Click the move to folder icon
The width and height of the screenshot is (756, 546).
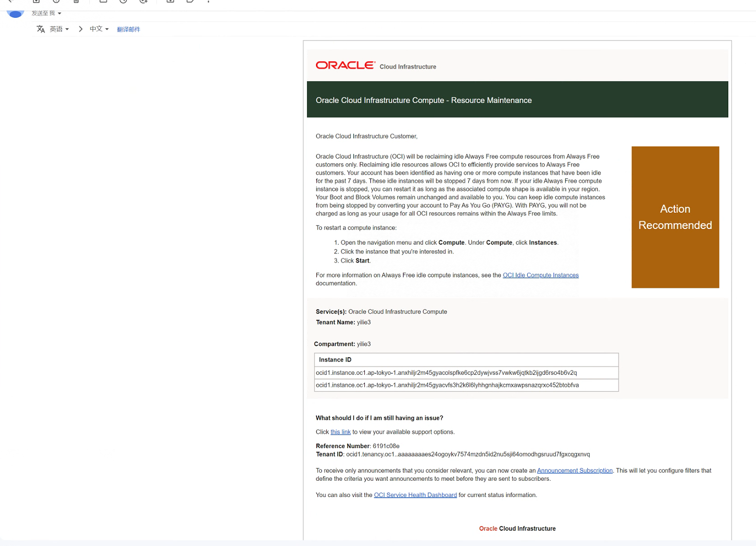pyautogui.click(x=170, y=1)
